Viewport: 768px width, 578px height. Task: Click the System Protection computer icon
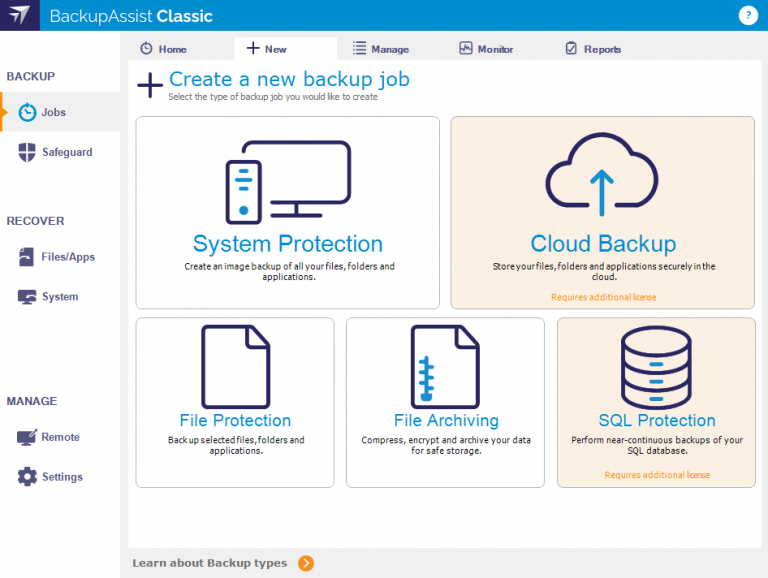tap(287, 181)
